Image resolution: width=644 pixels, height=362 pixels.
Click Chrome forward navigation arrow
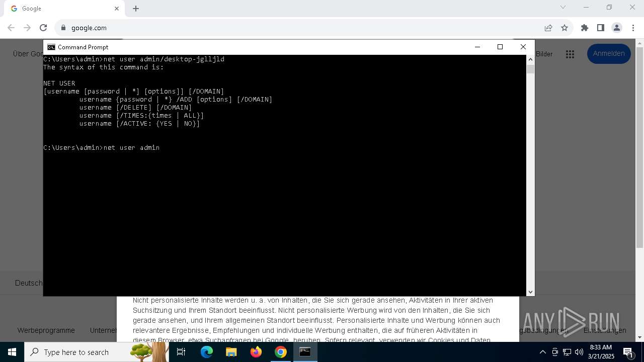(x=27, y=28)
